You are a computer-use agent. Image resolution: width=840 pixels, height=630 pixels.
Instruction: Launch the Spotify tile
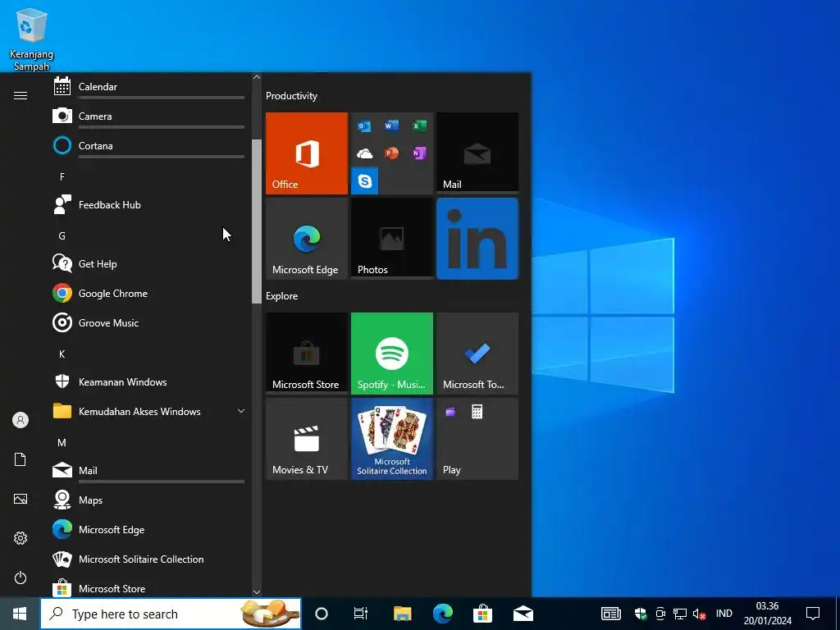tap(392, 354)
